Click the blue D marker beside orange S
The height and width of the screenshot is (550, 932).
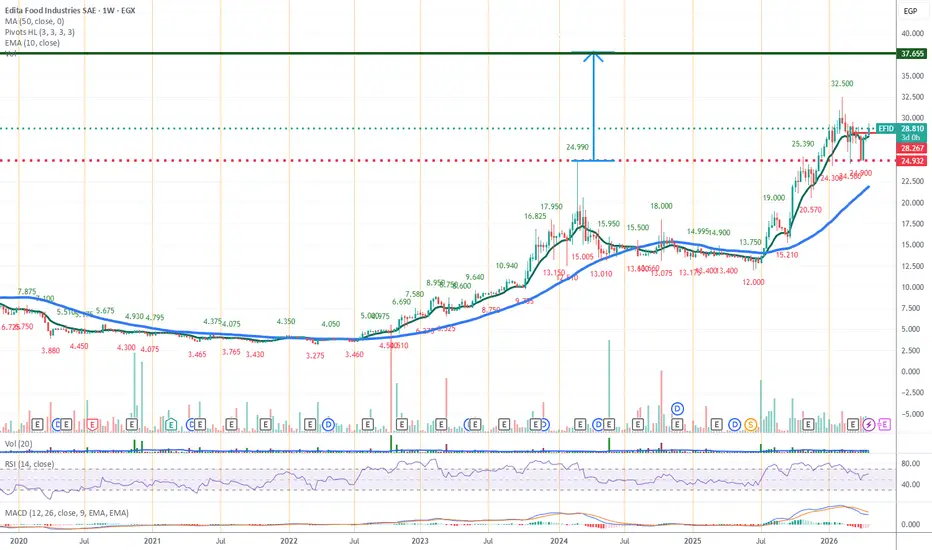(735, 425)
